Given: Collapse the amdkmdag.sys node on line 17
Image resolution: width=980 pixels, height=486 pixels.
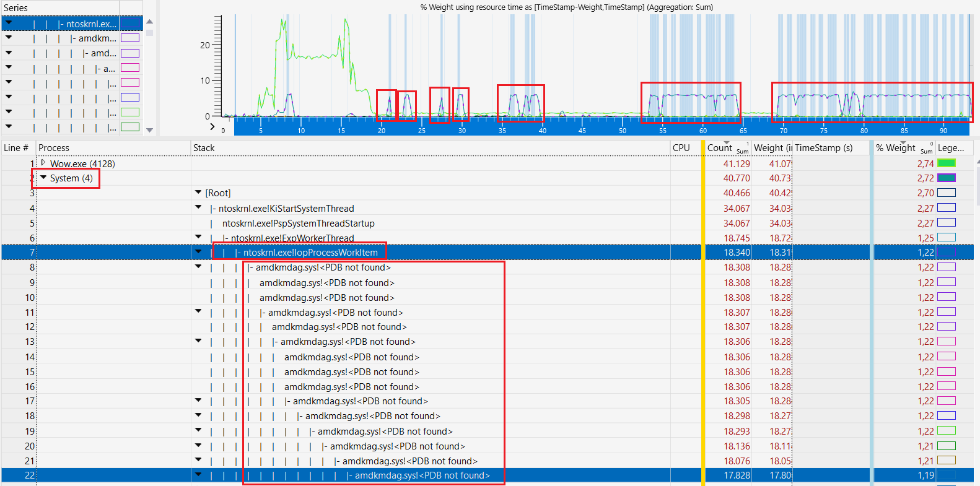Looking at the screenshot, I should [198, 401].
